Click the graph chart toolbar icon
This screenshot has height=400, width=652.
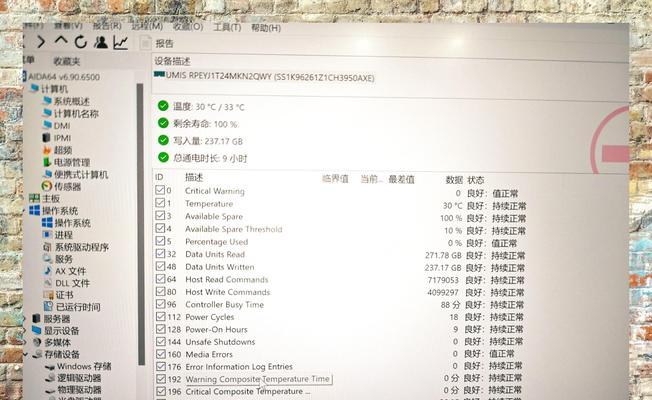[121, 42]
